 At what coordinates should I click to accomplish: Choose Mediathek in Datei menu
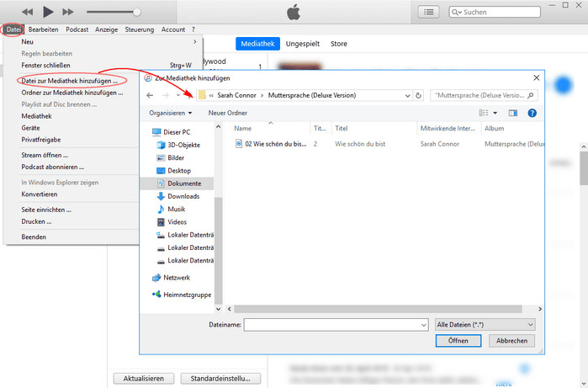(36, 116)
